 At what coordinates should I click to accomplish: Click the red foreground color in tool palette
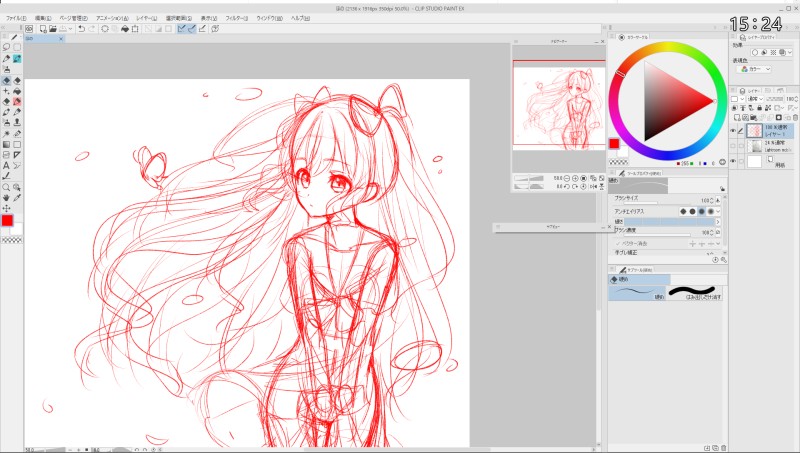pos(7,220)
